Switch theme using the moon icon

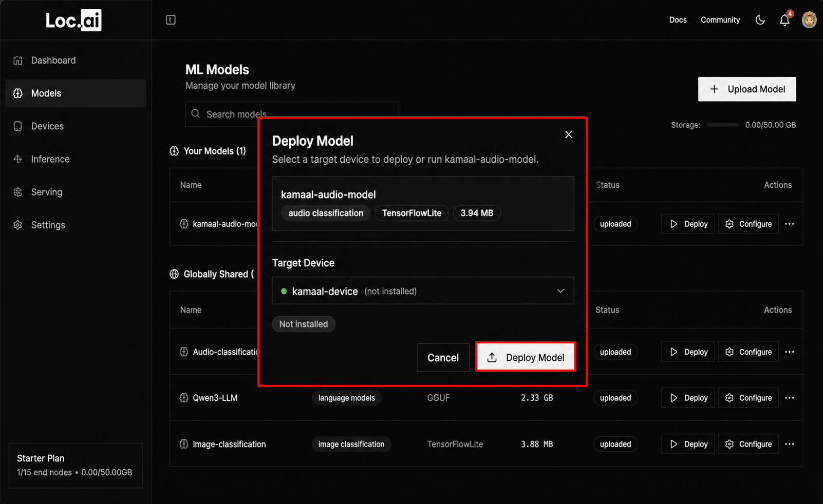[x=760, y=20]
